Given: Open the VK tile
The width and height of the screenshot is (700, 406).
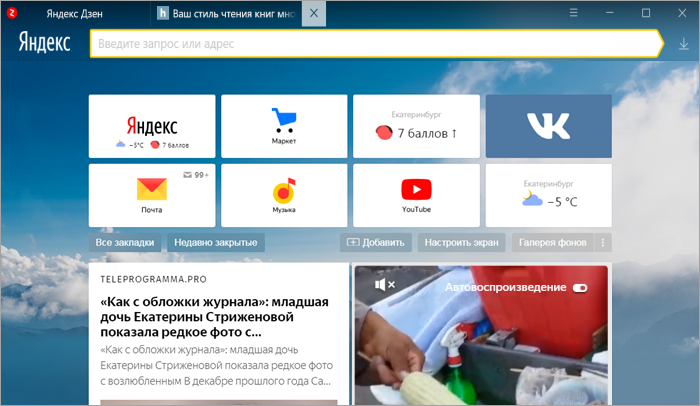Looking at the screenshot, I should [x=549, y=126].
